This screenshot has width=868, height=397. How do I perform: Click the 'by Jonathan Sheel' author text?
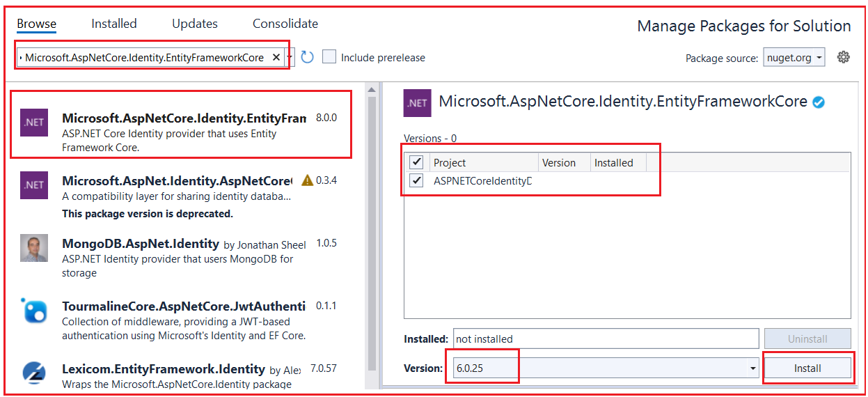click(x=265, y=244)
